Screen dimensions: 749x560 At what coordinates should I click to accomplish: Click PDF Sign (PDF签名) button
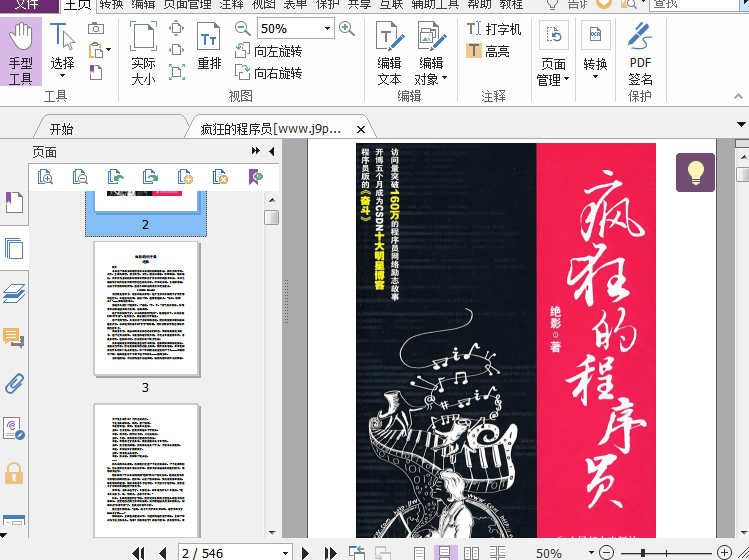pos(640,54)
